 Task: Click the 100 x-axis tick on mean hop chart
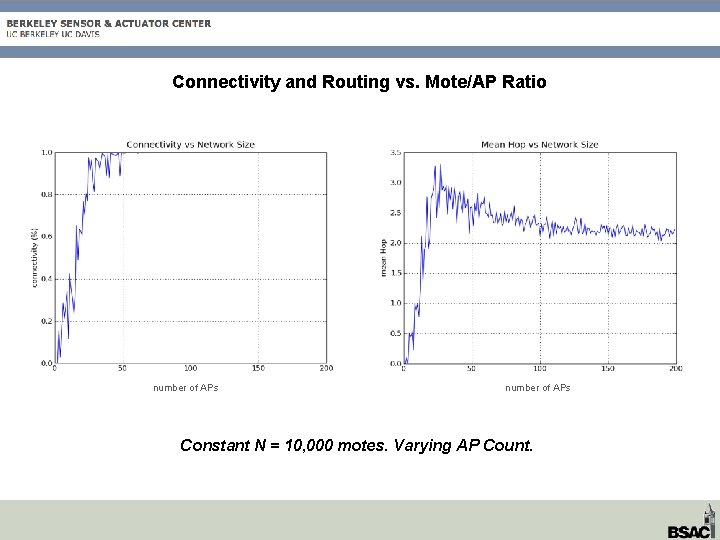[x=540, y=368]
